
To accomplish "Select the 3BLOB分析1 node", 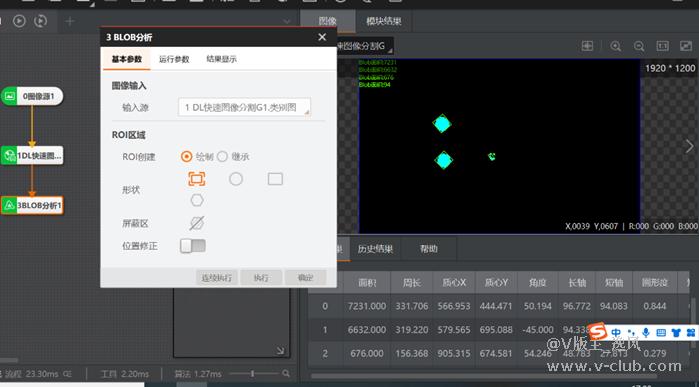I will click(x=32, y=206).
